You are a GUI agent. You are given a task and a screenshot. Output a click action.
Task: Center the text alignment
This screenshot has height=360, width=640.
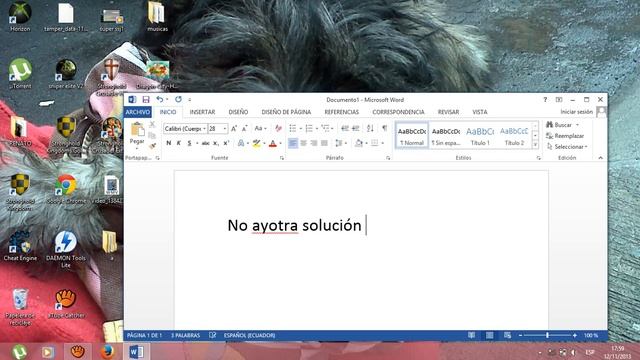(303, 143)
